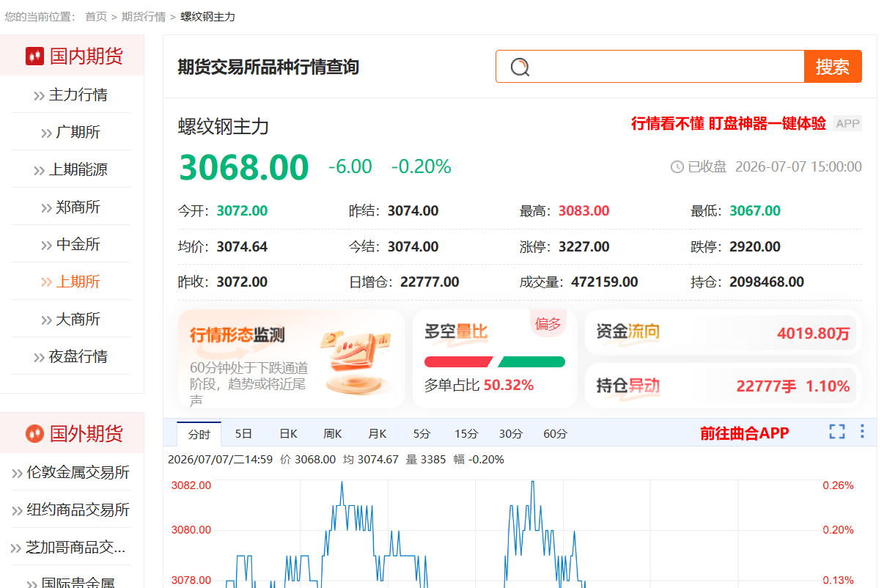Click the orange 搜索 button
This screenshot has height=588, width=887.
click(833, 67)
